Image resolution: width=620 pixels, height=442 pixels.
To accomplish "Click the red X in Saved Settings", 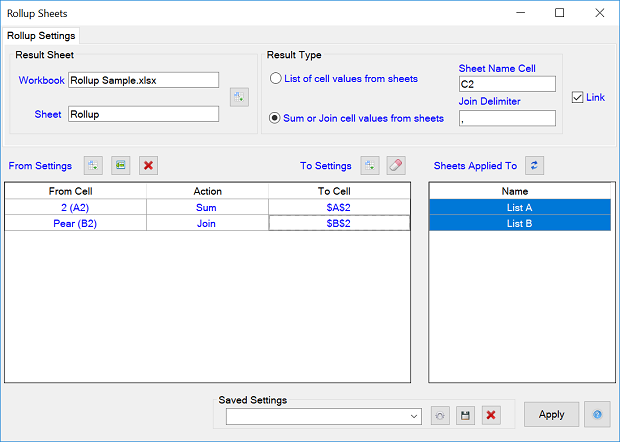I will tap(491, 415).
